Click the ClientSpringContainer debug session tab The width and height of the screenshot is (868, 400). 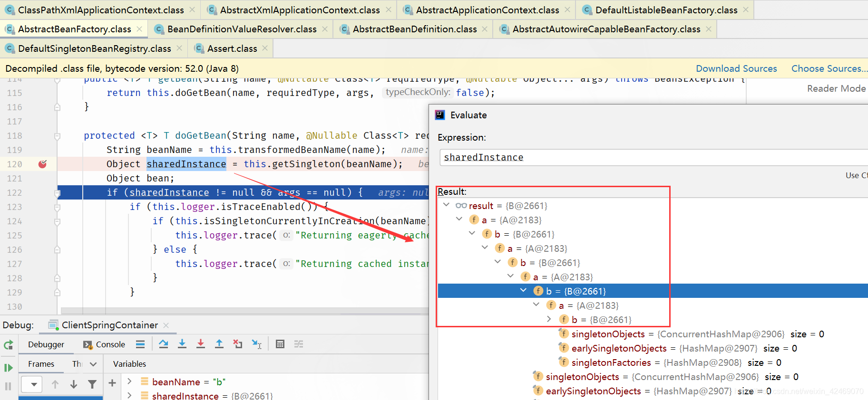109,325
